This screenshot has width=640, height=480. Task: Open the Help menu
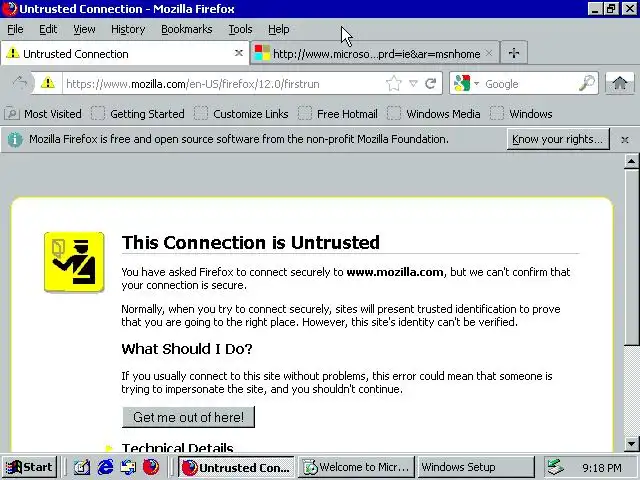[278, 29]
